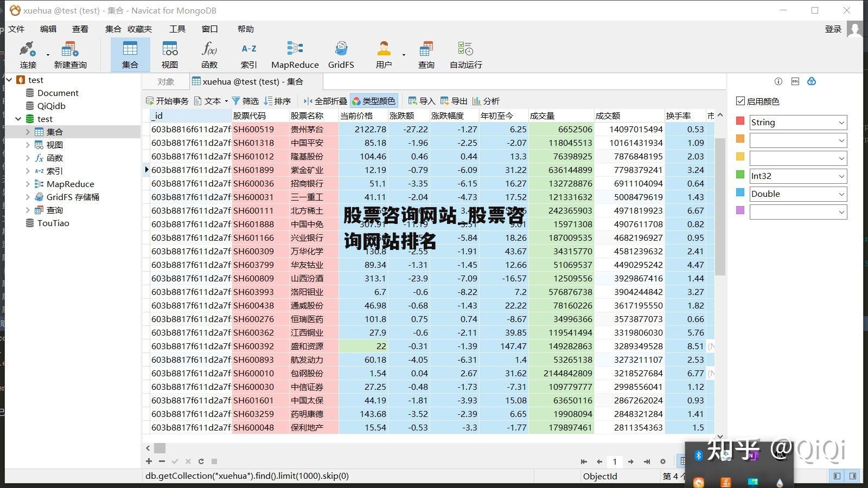The image size is (868, 488).
Task: Click the 导入 (Import) button
Action: (422, 101)
